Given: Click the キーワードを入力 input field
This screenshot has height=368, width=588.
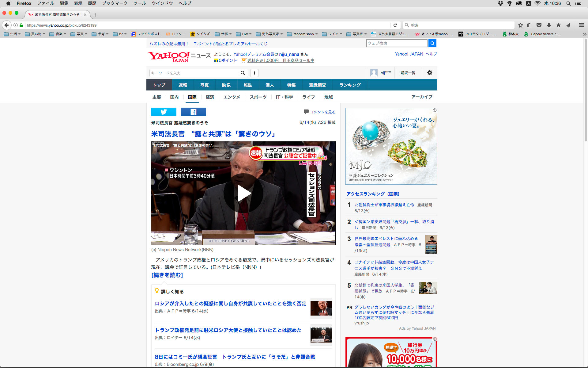Looking at the screenshot, I should [194, 73].
